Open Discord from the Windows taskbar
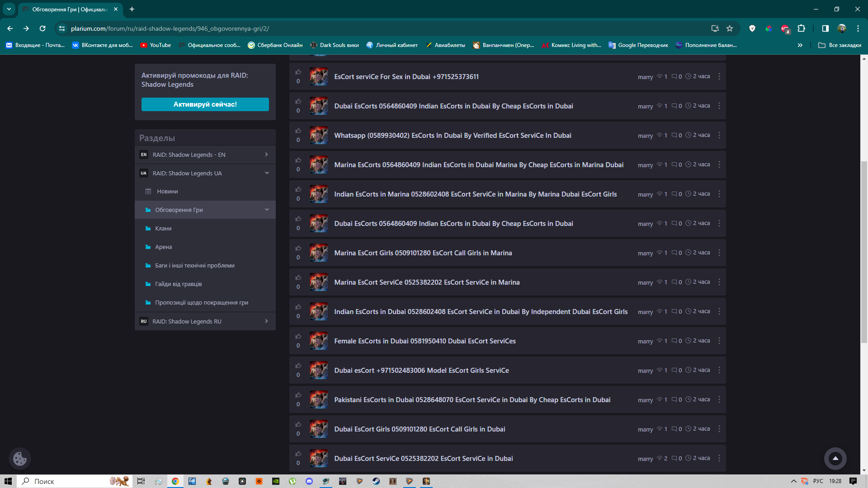 309,481
